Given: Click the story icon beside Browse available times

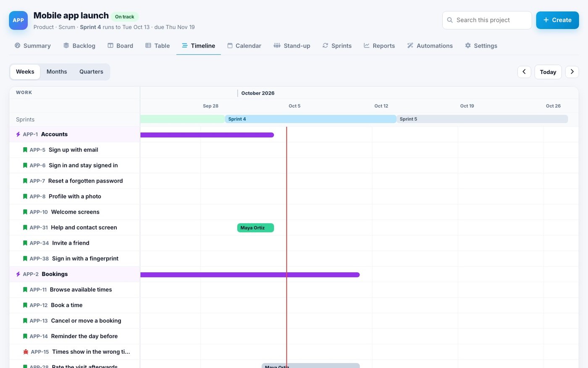Looking at the screenshot, I should [25, 290].
